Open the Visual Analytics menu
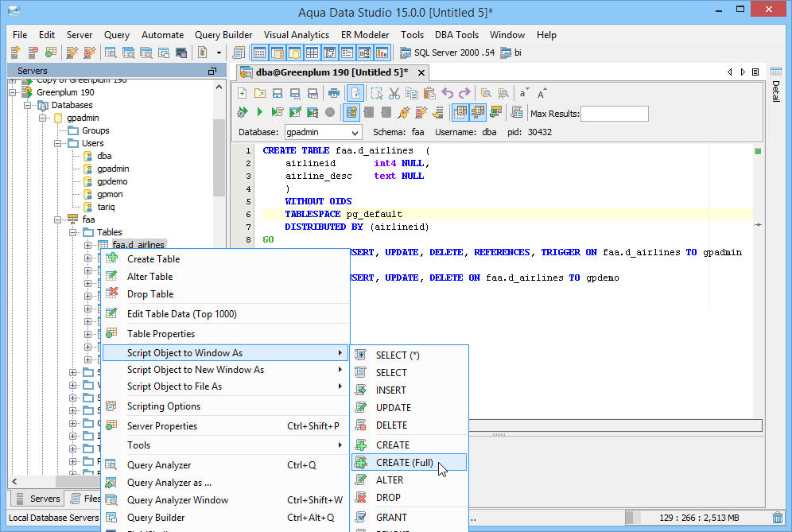This screenshot has height=532, width=792. tap(297, 35)
